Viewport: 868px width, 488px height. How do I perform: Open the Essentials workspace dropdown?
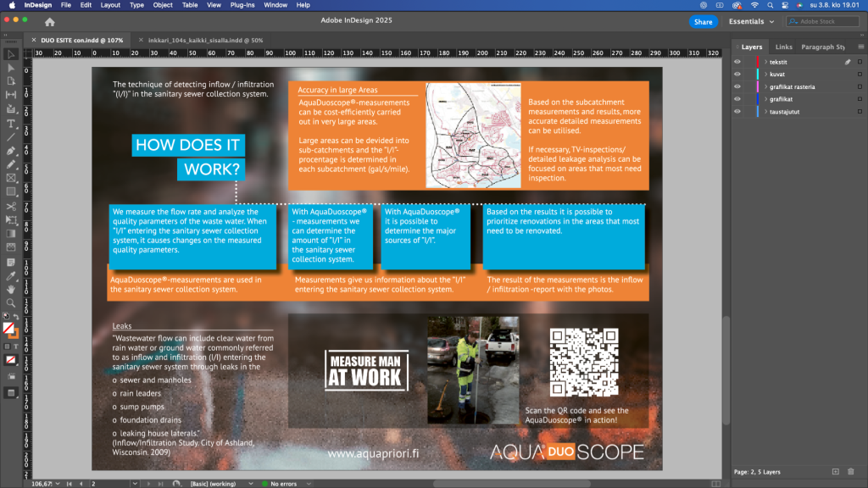coord(751,21)
